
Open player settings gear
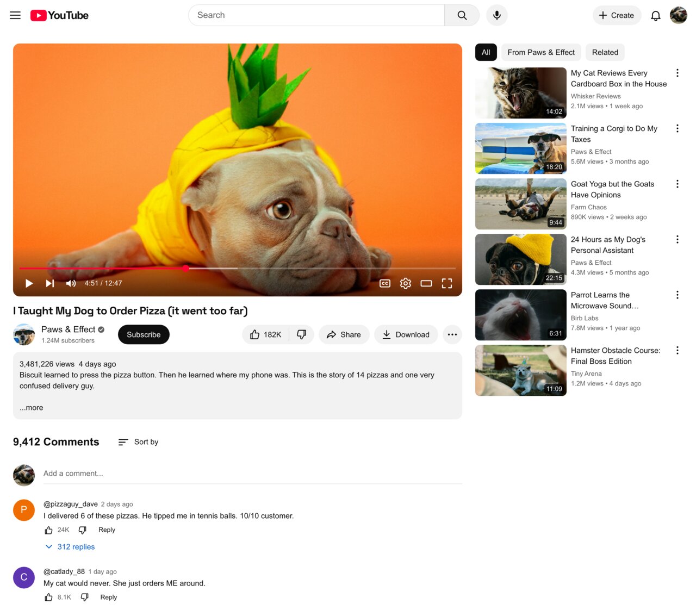pyautogui.click(x=406, y=283)
